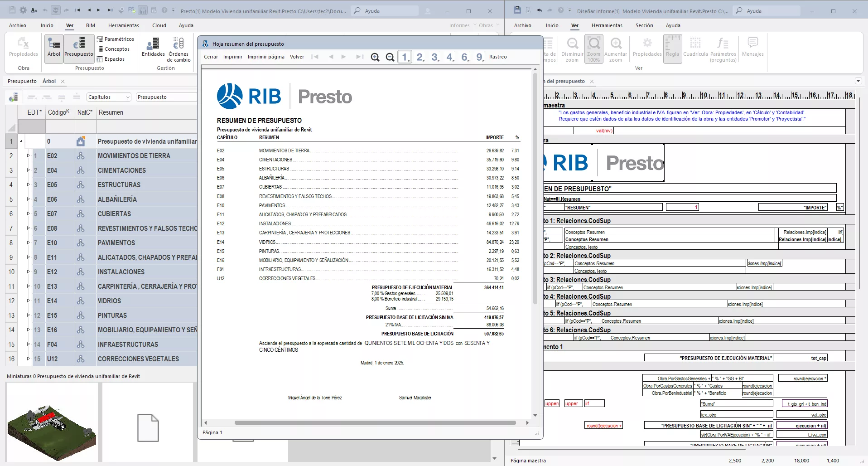Open the Herramientas menu in Presto
Image resolution: width=868 pixels, height=466 pixels.
[x=124, y=25]
